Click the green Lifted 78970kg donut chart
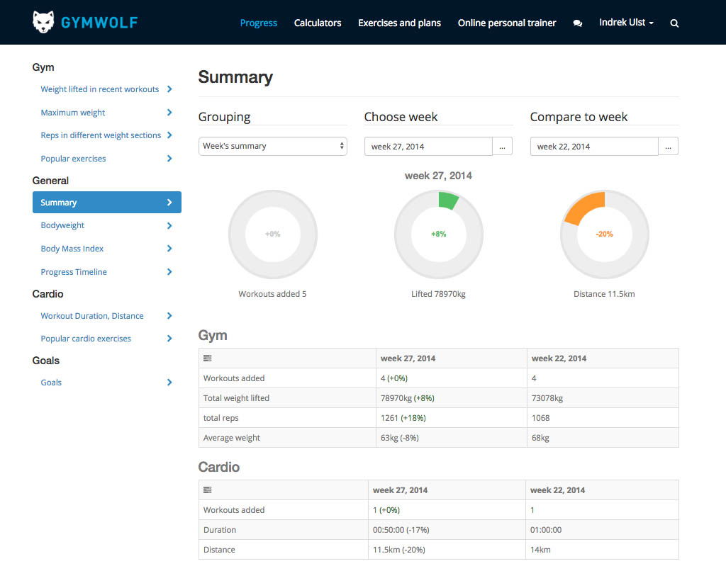This screenshot has width=726, height=588. click(x=439, y=234)
